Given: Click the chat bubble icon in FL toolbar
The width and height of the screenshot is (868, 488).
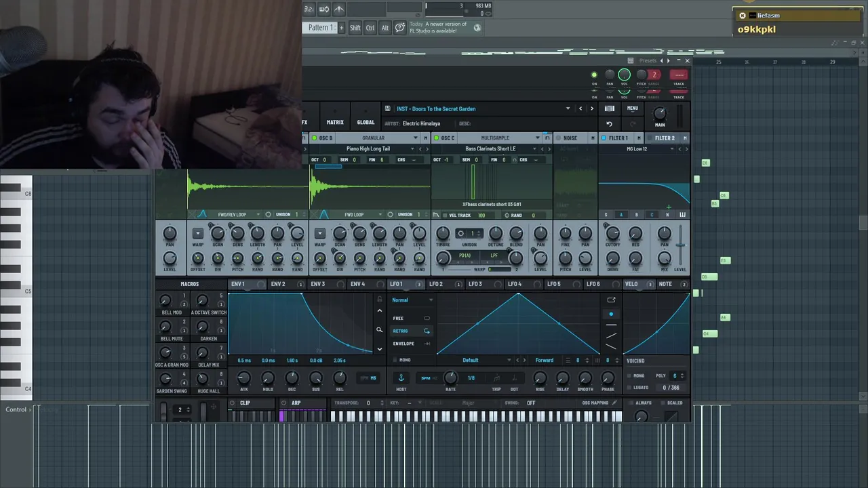Looking at the screenshot, I should coord(400,28).
